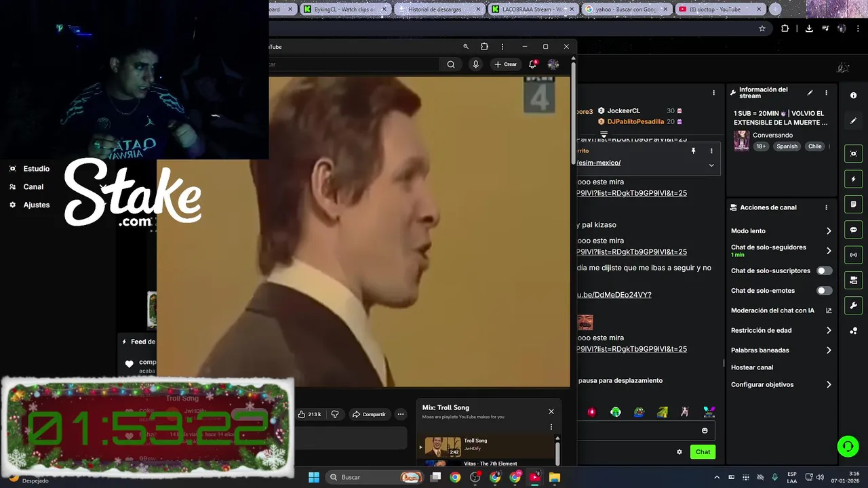Expand pinned message with chevron arrow
868x488 pixels.
pos(711,165)
